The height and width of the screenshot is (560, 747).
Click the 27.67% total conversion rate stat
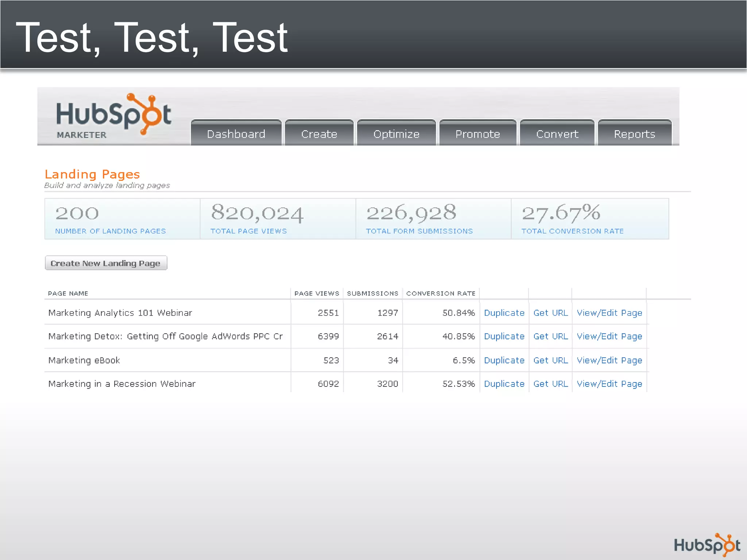pos(590,219)
